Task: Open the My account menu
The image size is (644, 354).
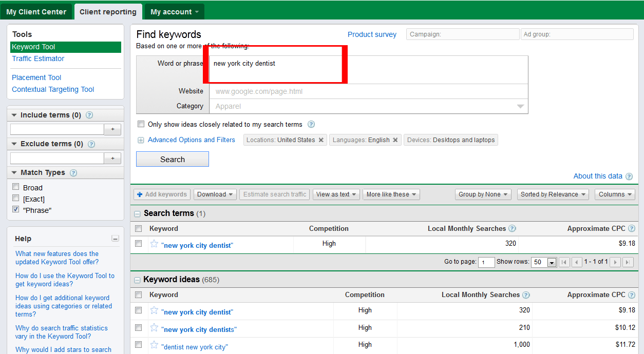Action: pyautogui.click(x=174, y=12)
